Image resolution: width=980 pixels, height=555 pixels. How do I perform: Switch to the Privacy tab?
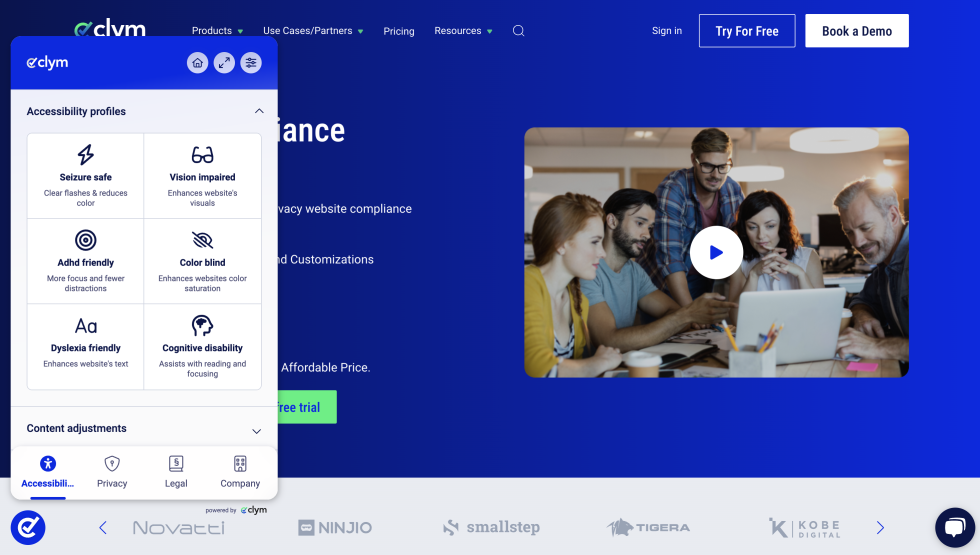click(x=112, y=472)
